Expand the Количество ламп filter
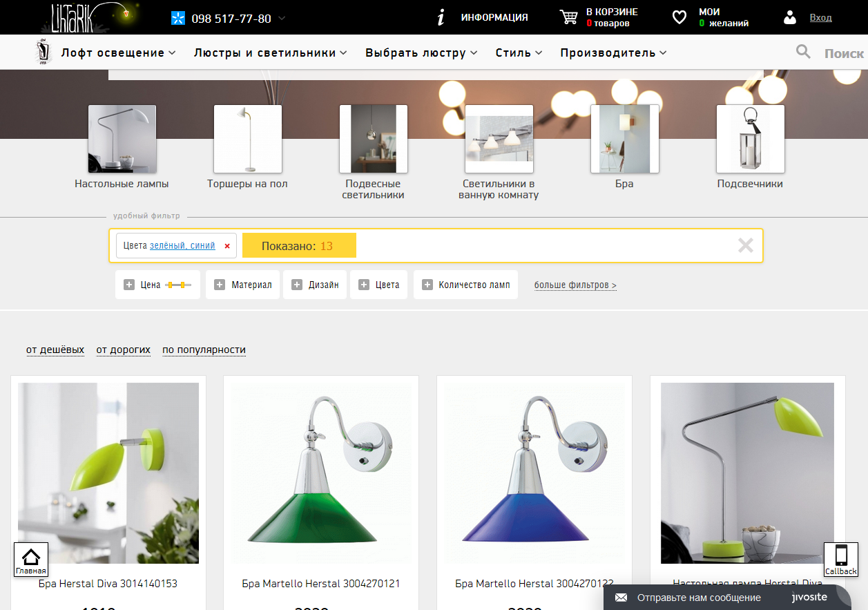The width and height of the screenshot is (868, 610). pos(466,285)
